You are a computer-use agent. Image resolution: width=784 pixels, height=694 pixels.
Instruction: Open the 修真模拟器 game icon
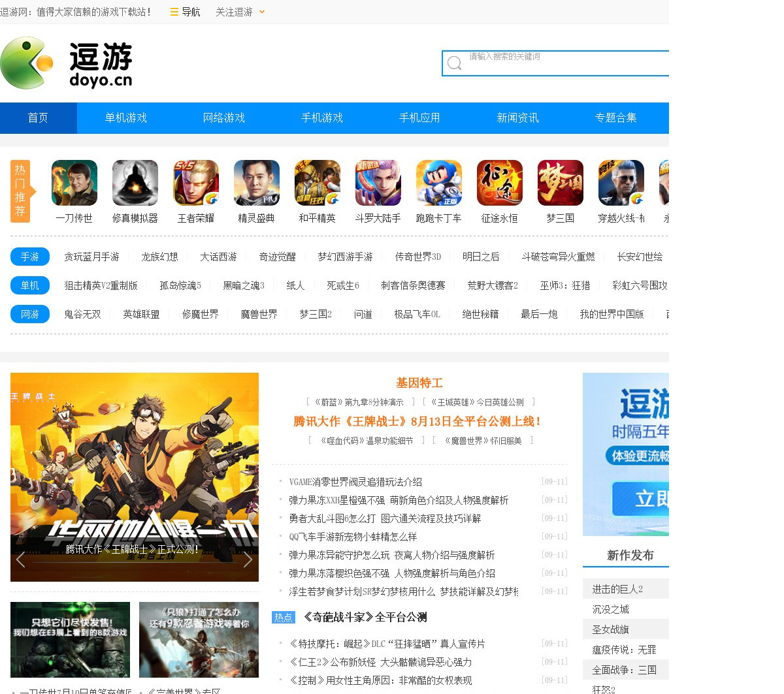[135, 183]
